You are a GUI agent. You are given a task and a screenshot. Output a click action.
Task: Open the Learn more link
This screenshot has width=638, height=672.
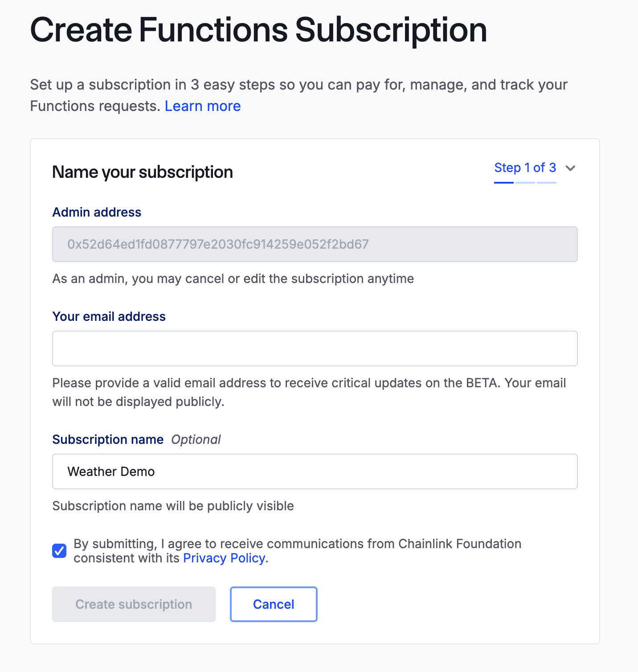click(x=203, y=106)
